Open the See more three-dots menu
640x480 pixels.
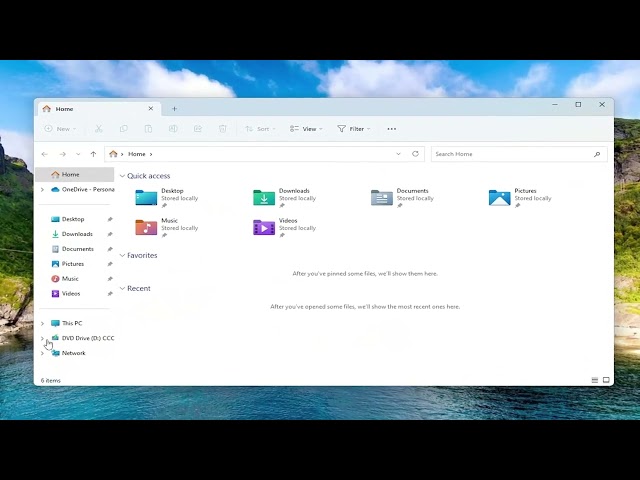[392, 129]
